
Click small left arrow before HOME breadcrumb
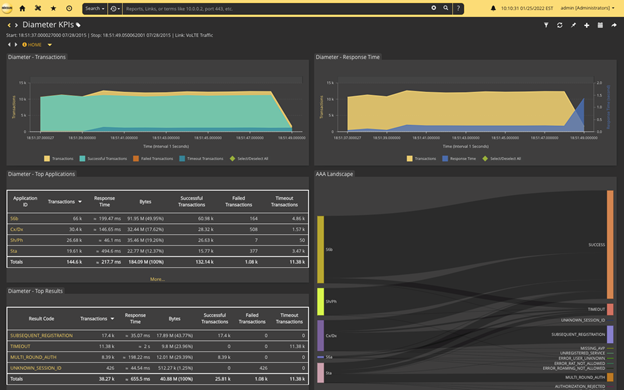coord(10,45)
